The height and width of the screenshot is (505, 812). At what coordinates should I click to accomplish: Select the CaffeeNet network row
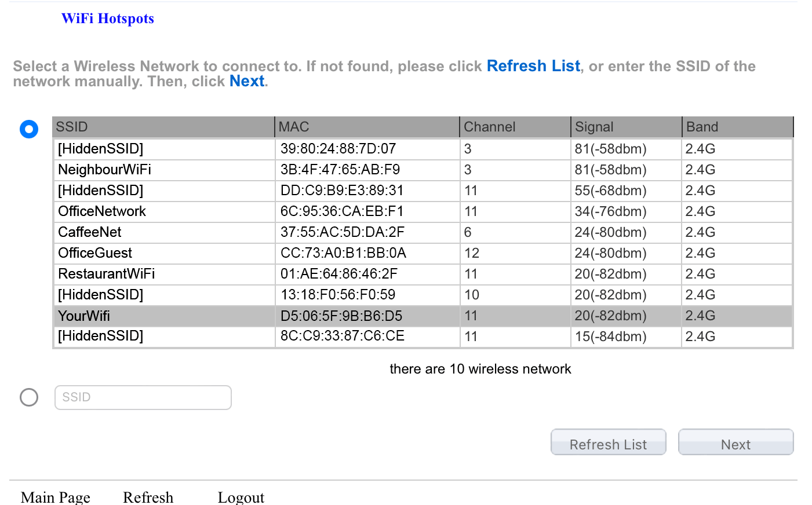point(90,232)
